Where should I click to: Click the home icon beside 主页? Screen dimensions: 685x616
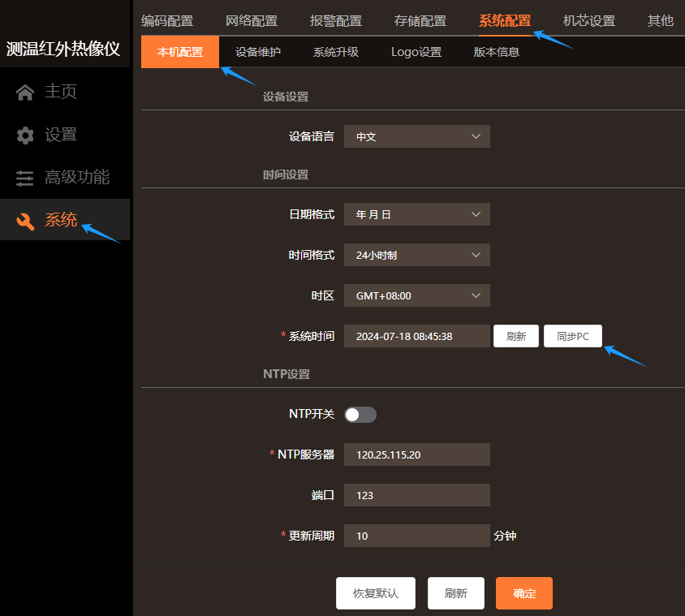pyautogui.click(x=25, y=93)
